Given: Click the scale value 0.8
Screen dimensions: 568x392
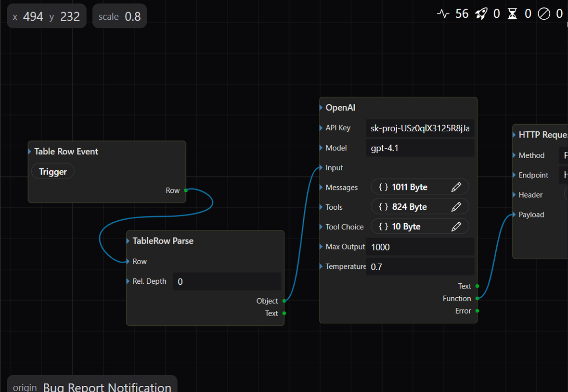Looking at the screenshot, I should tap(132, 17).
